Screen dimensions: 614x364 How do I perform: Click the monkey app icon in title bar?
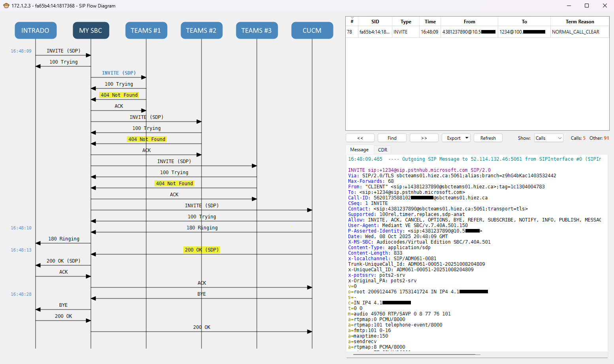[x=6, y=6]
